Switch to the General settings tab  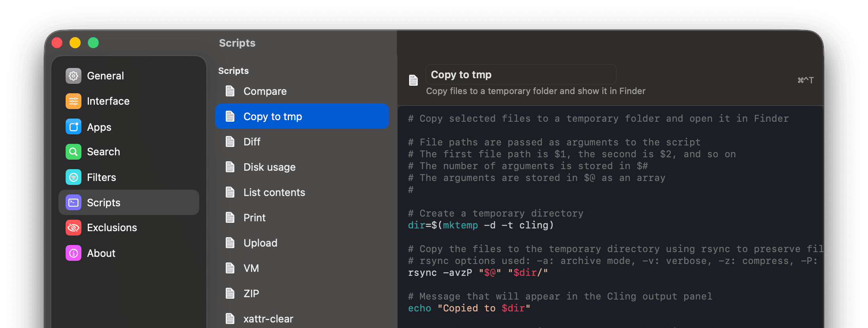(x=129, y=76)
